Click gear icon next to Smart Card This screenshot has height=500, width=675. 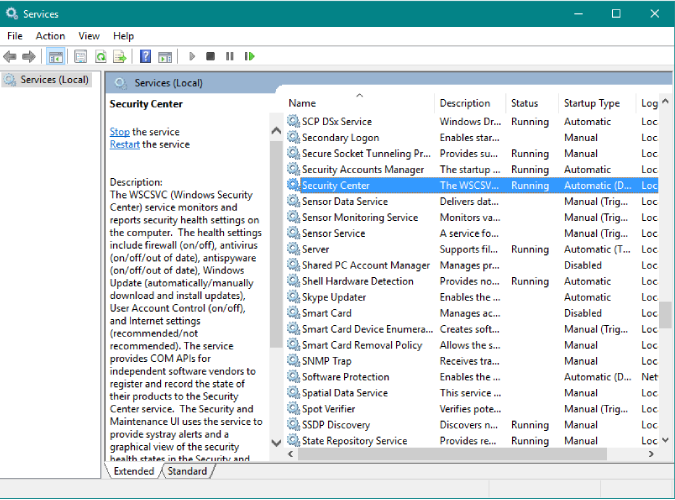click(x=294, y=312)
